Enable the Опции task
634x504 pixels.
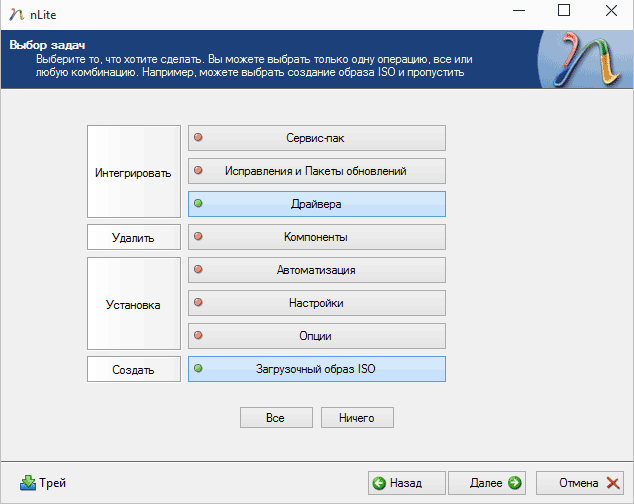(317, 336)
